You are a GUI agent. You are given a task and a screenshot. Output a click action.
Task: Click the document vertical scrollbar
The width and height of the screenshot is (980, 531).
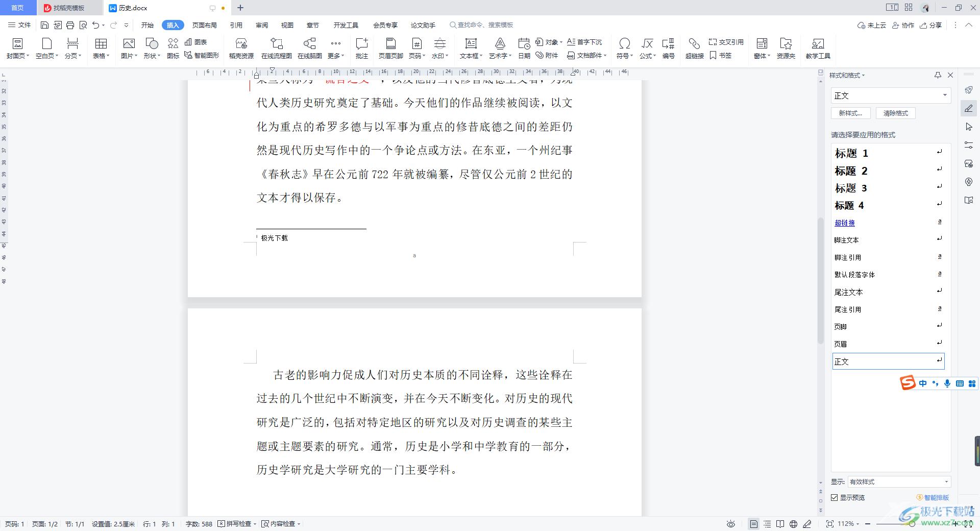click(x=820, y=281)
